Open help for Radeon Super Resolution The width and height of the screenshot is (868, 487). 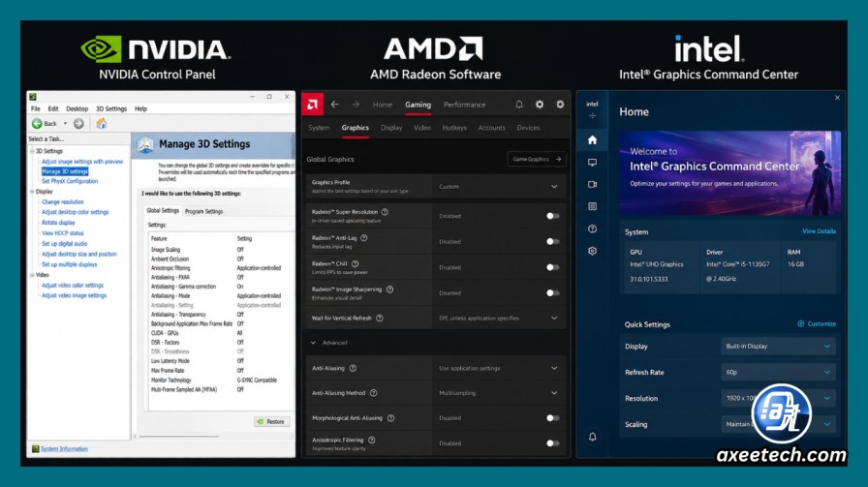(x=385, y=212)
